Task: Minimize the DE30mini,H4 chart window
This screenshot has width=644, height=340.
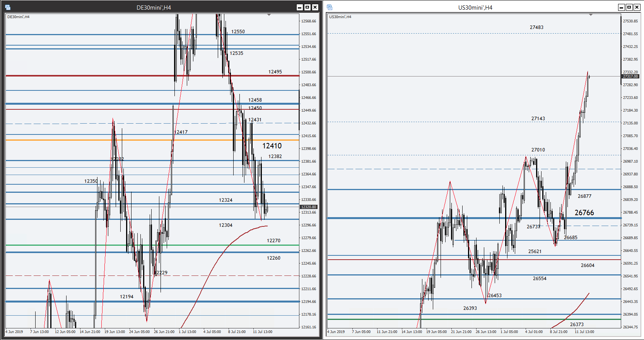Action: 300,7
